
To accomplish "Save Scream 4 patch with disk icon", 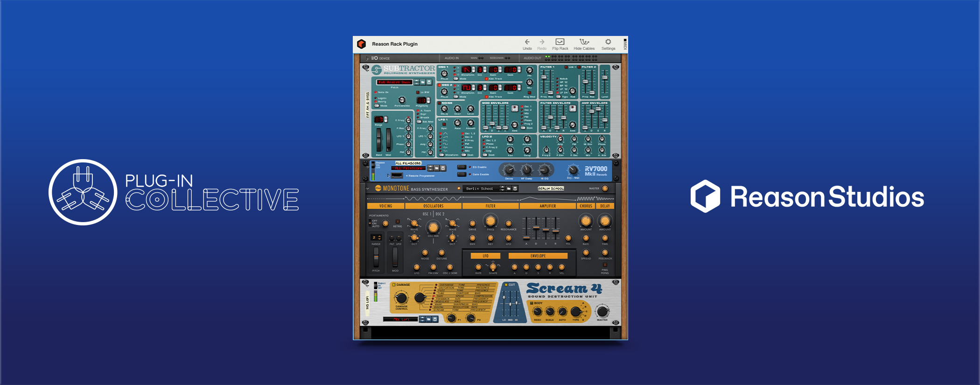I will coord(435,319).
